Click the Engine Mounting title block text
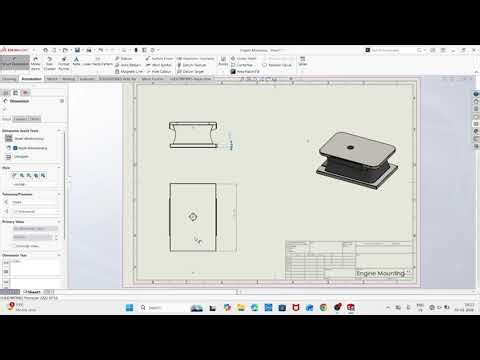Viewport: 480px width, 360px height. (x=380, y=273)
